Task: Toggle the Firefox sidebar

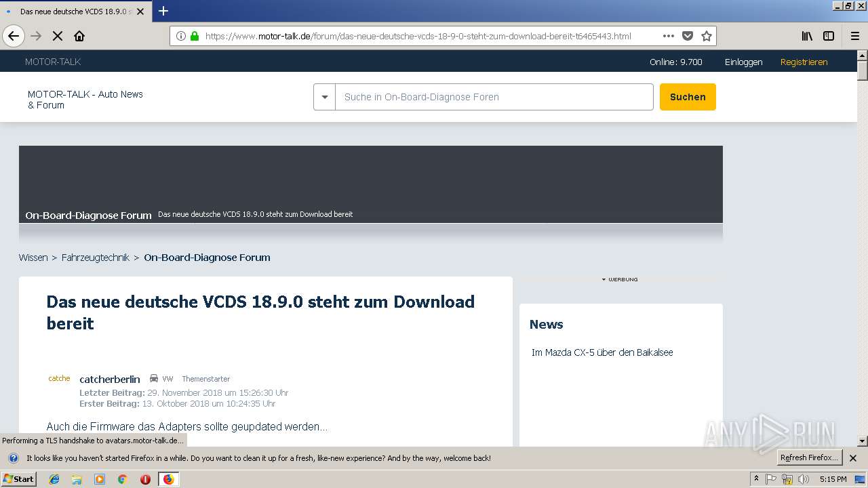Action: click(x=829, y=36)
